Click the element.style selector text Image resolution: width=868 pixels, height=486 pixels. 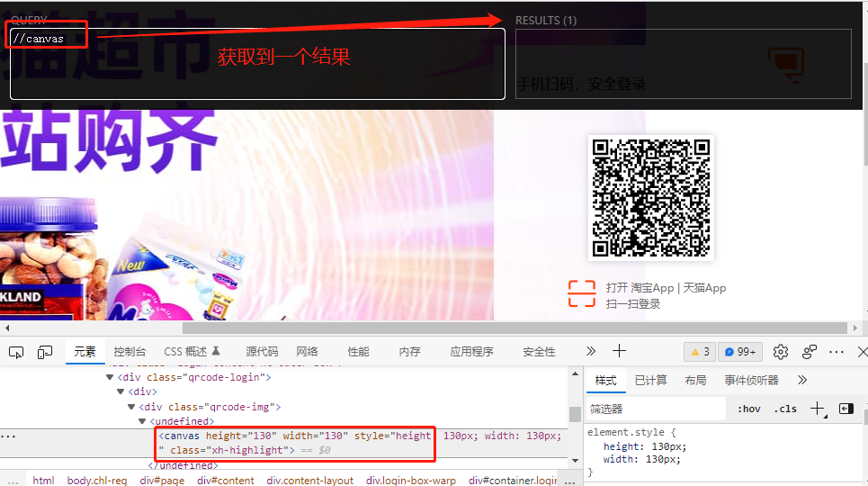(627, 432)
